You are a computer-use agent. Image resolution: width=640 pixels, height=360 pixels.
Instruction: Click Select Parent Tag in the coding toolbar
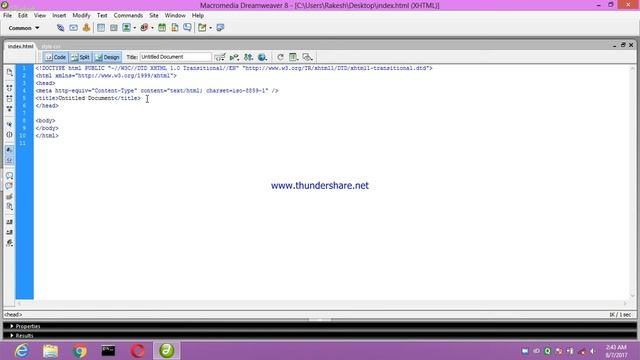click(x=9, y=124)
